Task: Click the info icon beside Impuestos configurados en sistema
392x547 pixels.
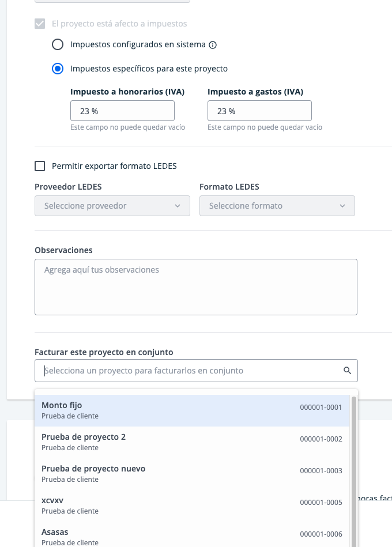Action: [212, 44]
